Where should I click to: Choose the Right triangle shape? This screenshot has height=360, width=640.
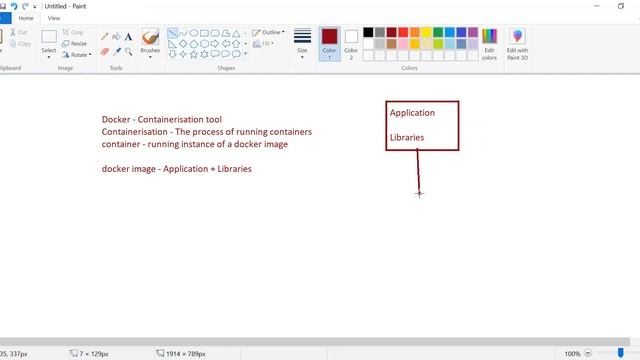click(x=172, y=44)
